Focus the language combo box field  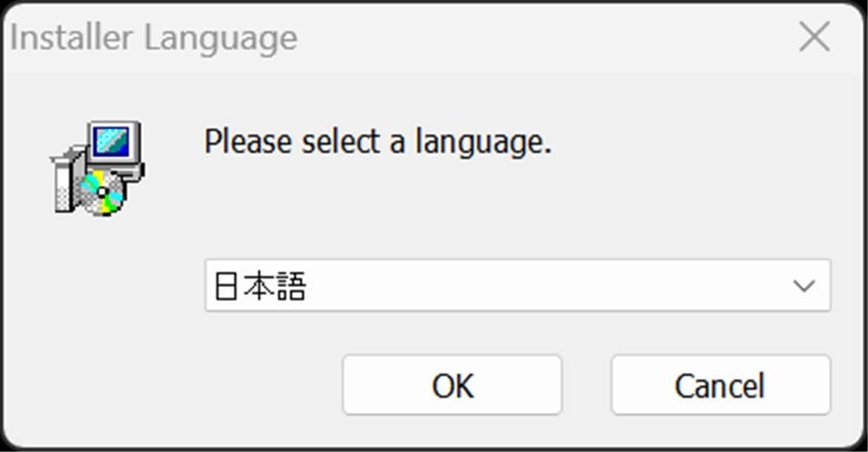pyautogui.click(x=517, y=285)
